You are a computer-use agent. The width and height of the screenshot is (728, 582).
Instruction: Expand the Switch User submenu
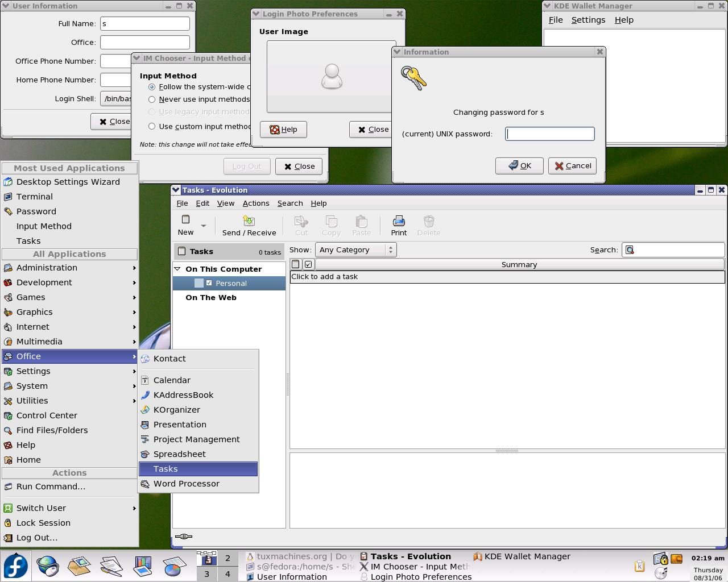(70, 508)
